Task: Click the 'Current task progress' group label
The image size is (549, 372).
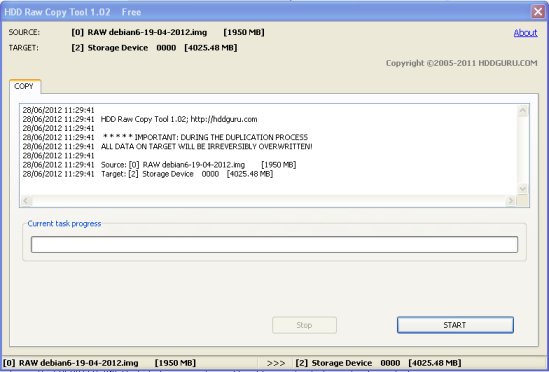Action: click(x=64, y=223)
